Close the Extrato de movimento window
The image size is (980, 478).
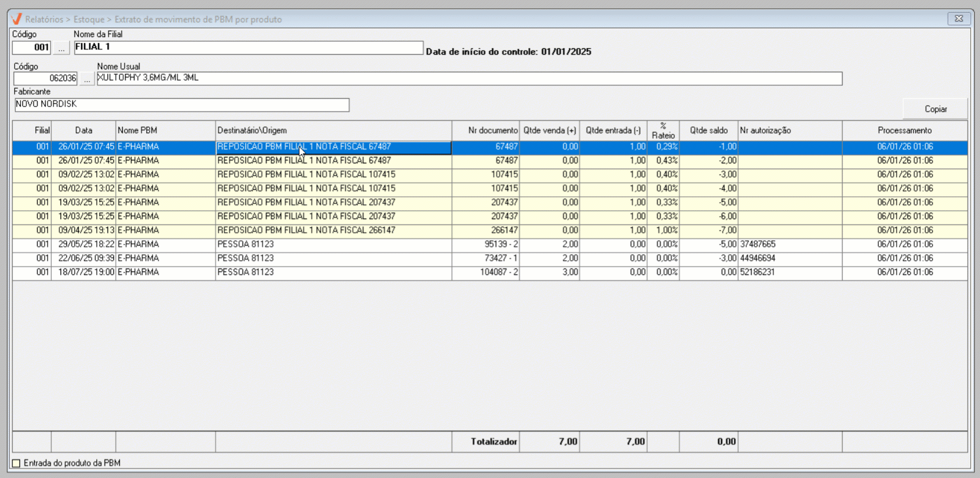pyautogui.click(x=958, y=19)
